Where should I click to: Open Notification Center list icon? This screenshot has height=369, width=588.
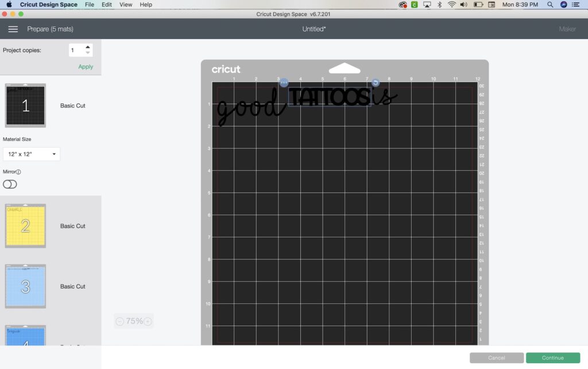[575, 5]
